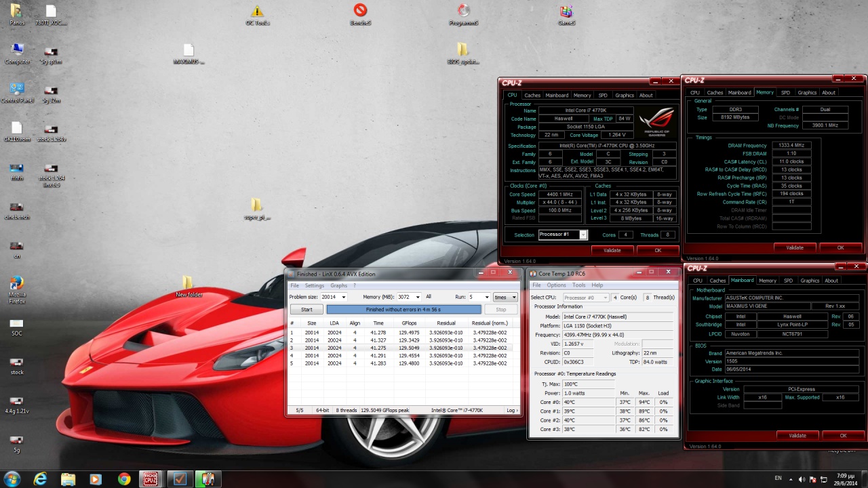Select the cinebench screenshot icon
868x488 pixels.
tap(17, 211)
